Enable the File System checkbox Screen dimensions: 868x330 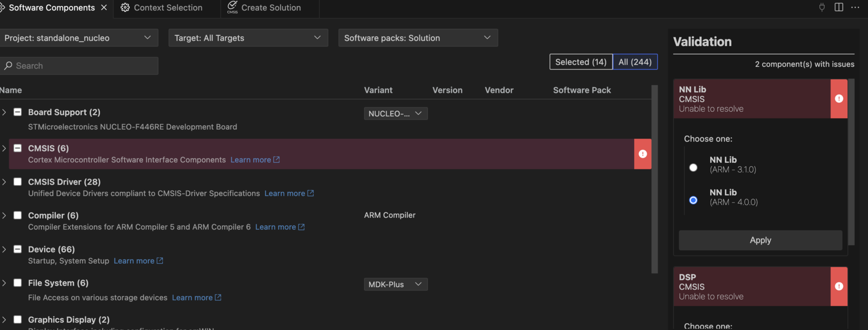17,283
